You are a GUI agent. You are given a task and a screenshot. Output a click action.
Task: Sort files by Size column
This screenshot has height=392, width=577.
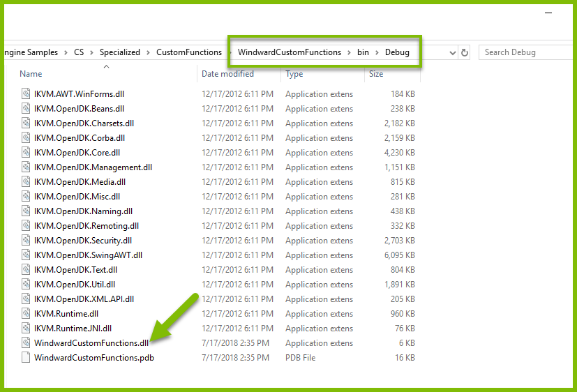pos(376,74)
